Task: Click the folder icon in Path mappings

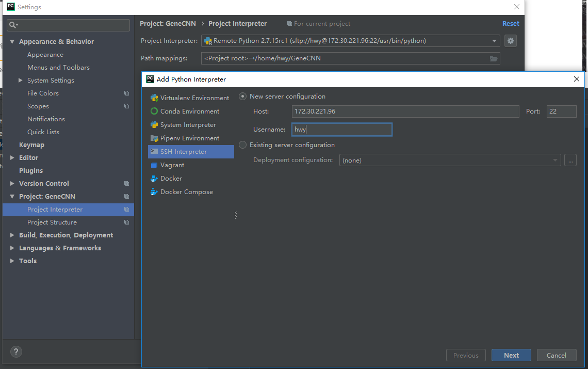Action: point(494,58)
